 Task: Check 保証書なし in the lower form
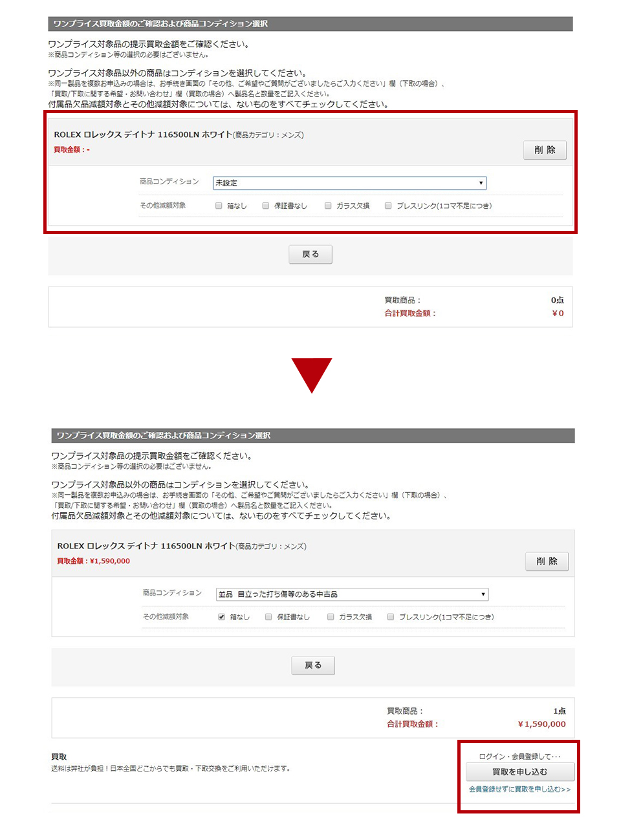click(x=268, y=617)
